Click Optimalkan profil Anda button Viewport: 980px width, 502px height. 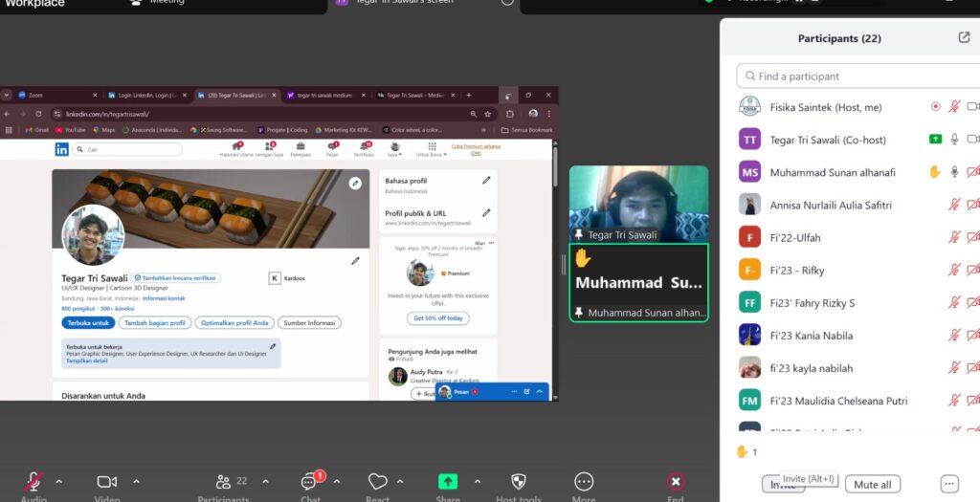click(x=234, y=323)
